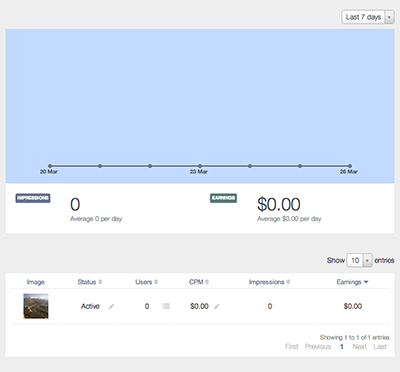Go to Last page of entries
400x372 pixels.
tap(380, 347)
